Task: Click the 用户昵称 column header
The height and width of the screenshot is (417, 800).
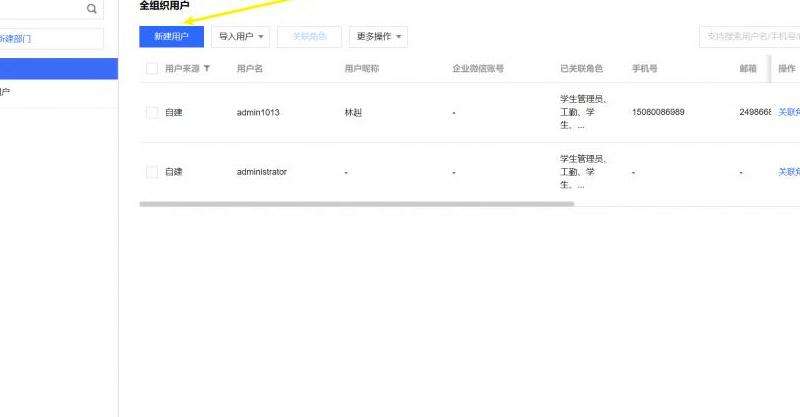Action: click(362, 68)
